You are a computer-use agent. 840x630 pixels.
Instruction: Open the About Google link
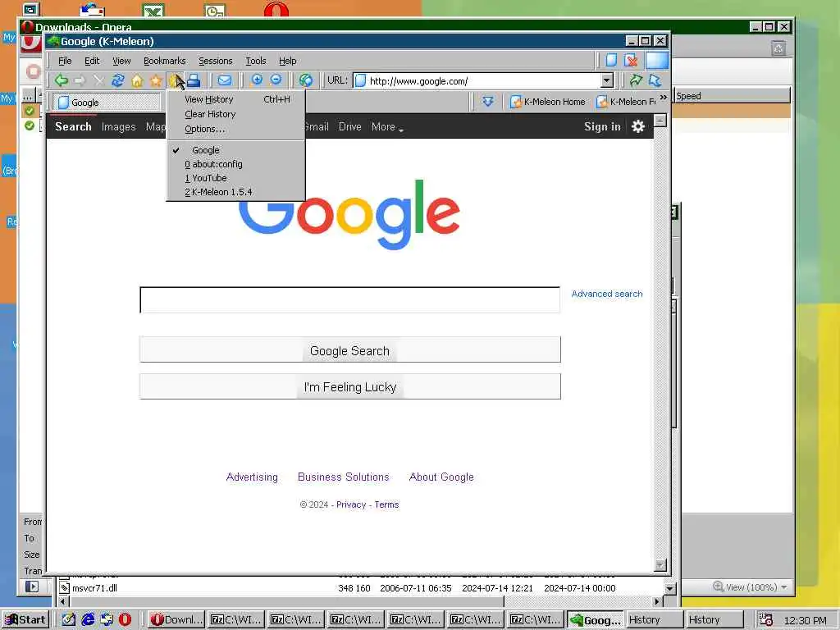[x=441, y=477]
